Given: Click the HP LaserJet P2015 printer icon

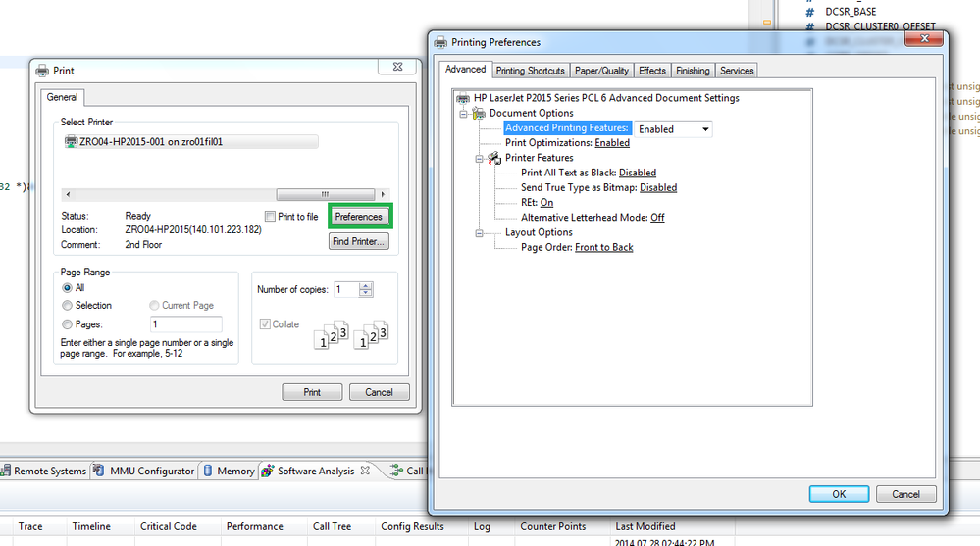Looking at the screenshot, I should coord(463,98).
